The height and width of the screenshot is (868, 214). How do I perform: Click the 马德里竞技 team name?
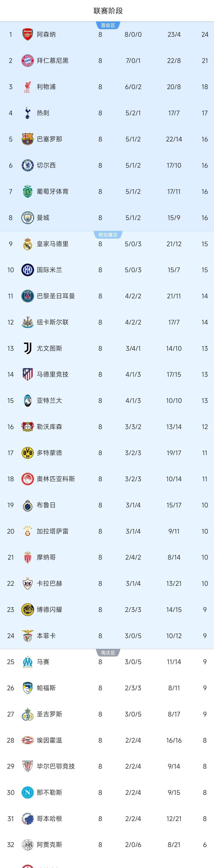point(53,374)
